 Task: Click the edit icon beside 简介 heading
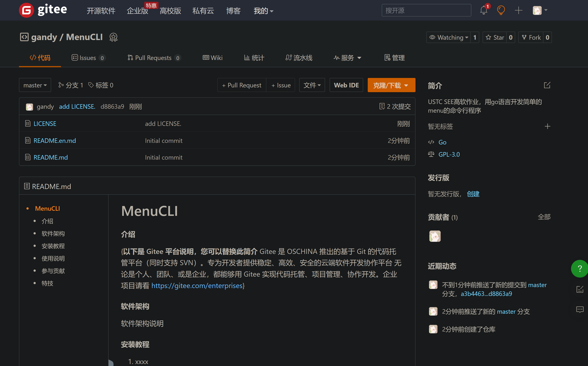point(547,85)
